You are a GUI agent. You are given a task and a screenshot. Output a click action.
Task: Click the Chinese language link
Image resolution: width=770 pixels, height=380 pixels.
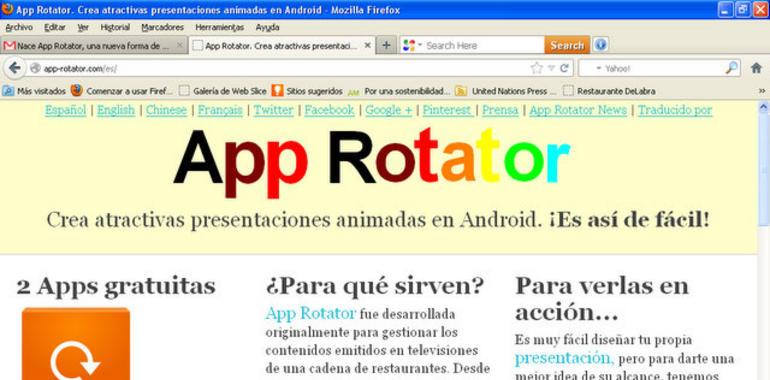[x=166, y=110]
